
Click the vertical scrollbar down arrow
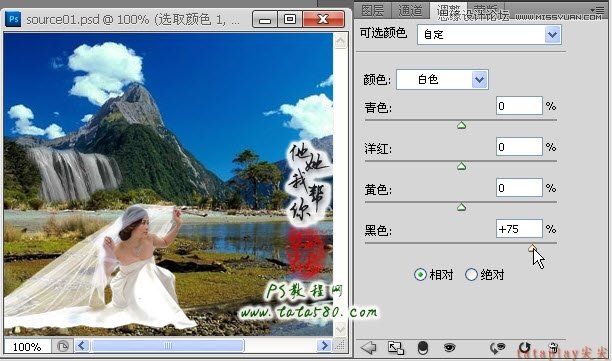pyautogui.click(x=340, y=329)
